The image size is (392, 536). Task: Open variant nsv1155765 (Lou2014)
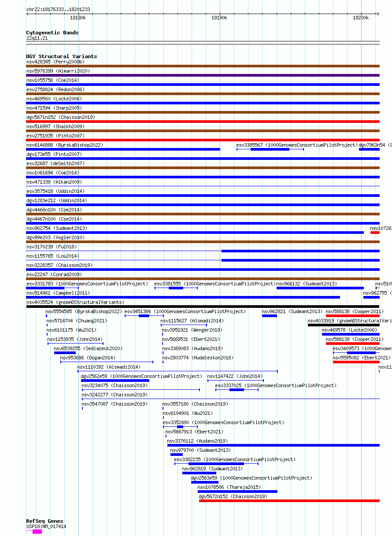[53, 256]
